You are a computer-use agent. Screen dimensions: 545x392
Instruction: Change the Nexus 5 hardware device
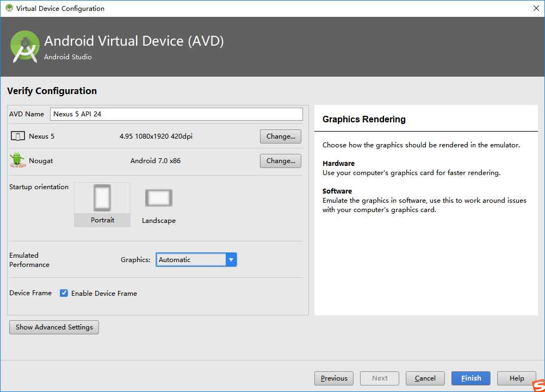click(281, 136)
